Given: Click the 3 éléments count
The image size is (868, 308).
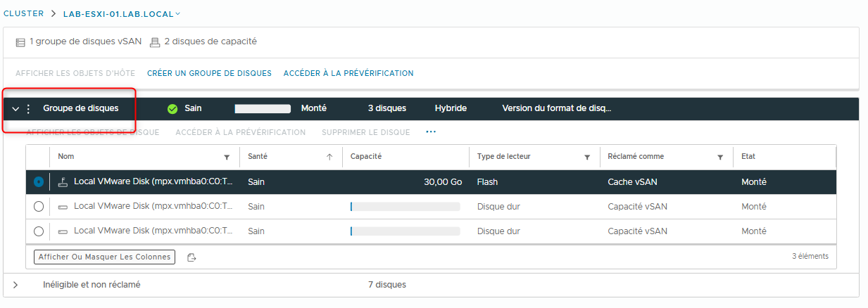Looking at the screenshot, I should (x=810, y=257).
